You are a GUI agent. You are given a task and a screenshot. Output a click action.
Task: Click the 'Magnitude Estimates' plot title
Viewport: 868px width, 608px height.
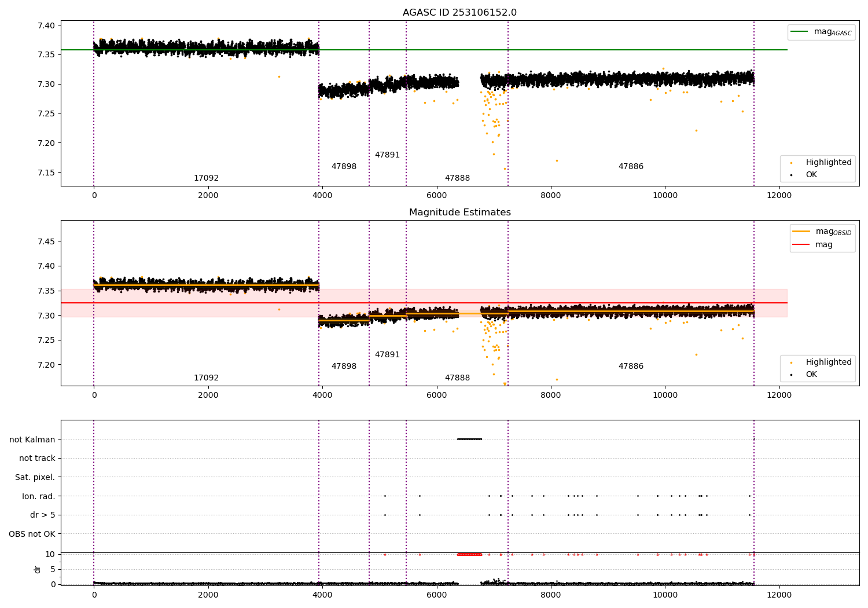[x=459, y=213]
